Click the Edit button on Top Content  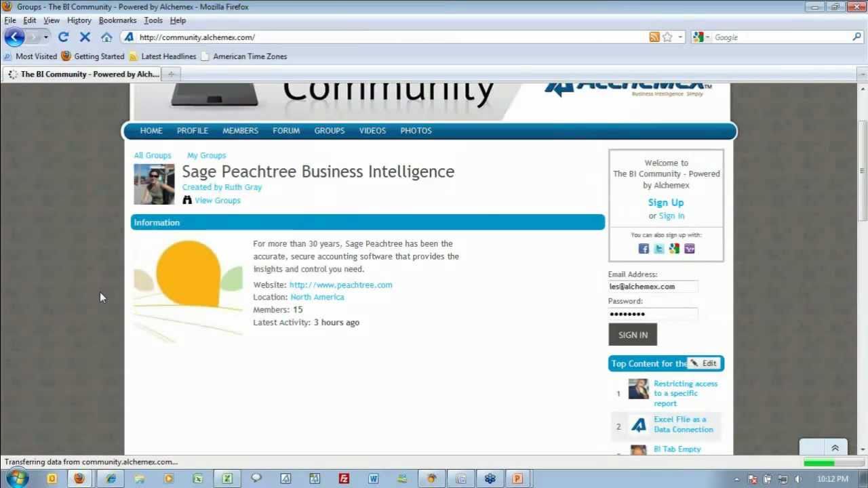tap(704, 363)
